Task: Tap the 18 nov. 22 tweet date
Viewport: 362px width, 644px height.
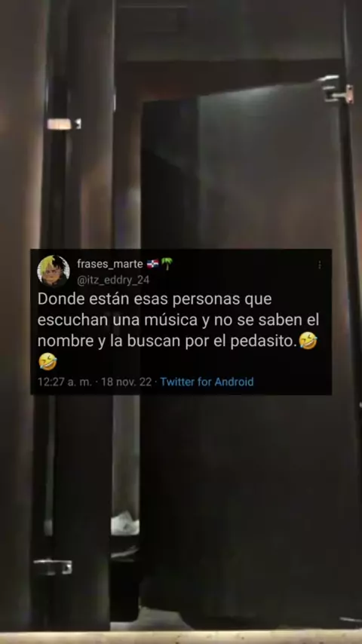Action: (126, 382)
